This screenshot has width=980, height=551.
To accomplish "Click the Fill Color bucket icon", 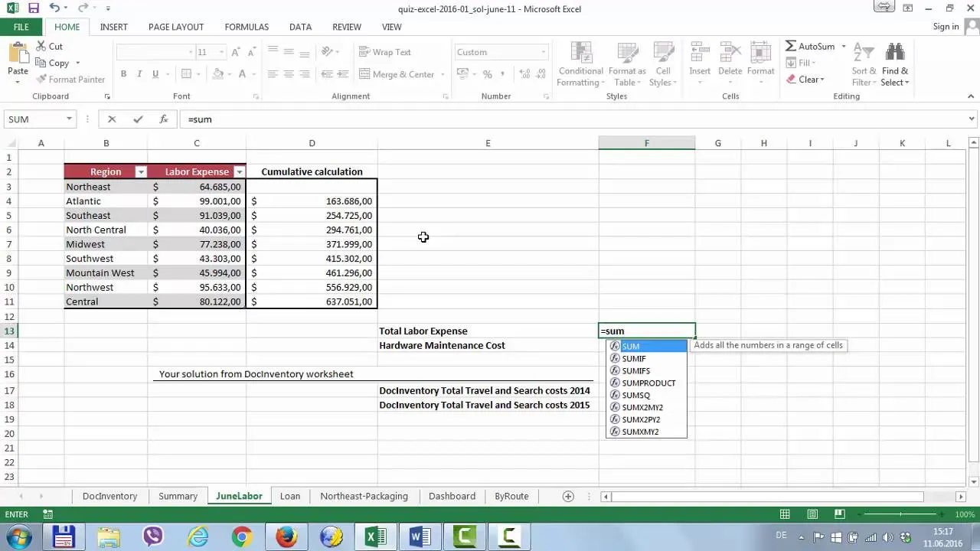I will coord(218,74).
